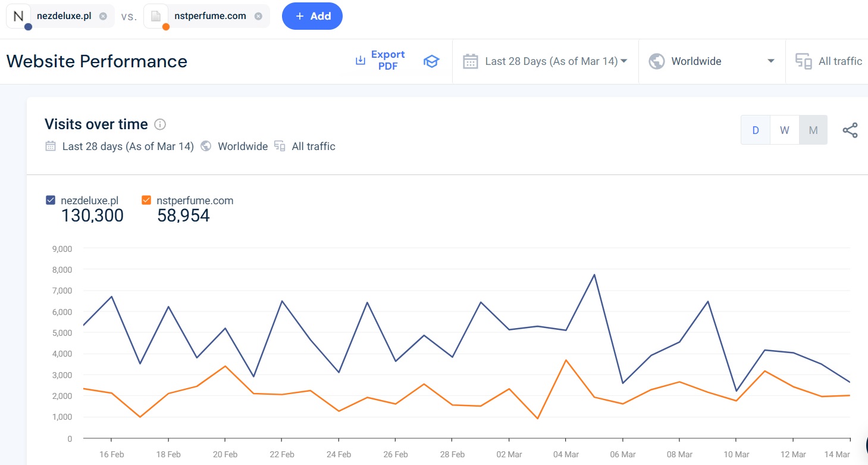868x465 pixels.
Task: Click the share icon on chart
Action: [x=850, y=130]
